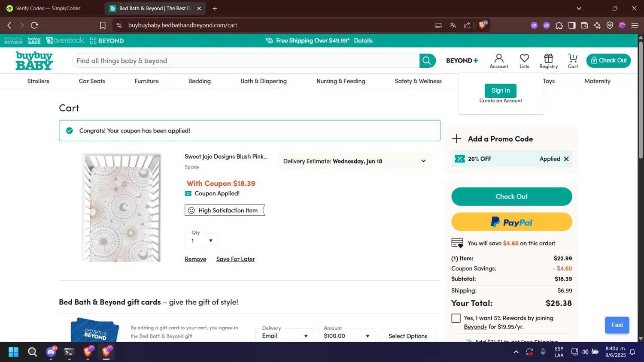Click the BEYOND+ header link
644x362 pixels.
[462, 60]
